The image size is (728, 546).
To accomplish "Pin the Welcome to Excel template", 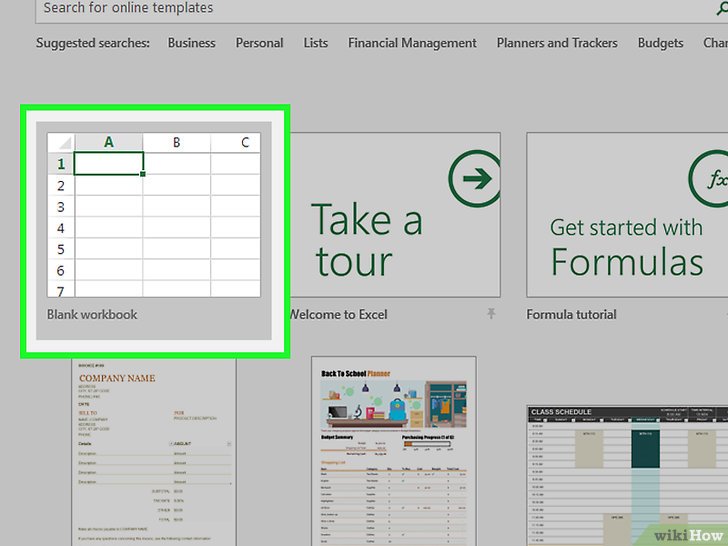I will (491, 314).
